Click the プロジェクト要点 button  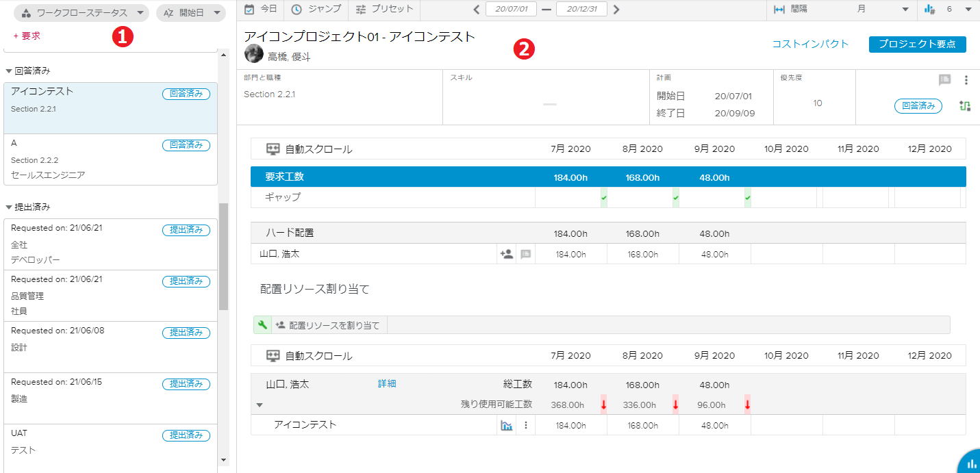(x=917, y=44)
